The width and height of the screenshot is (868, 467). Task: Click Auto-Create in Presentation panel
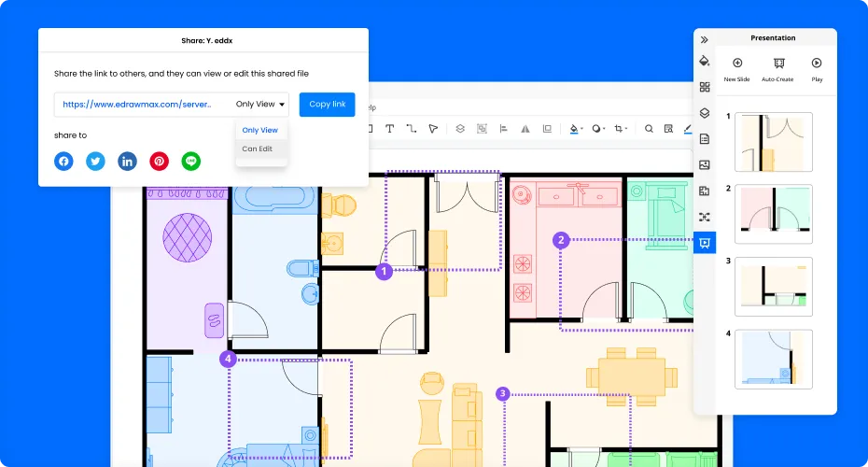click(x=777, y=69)
